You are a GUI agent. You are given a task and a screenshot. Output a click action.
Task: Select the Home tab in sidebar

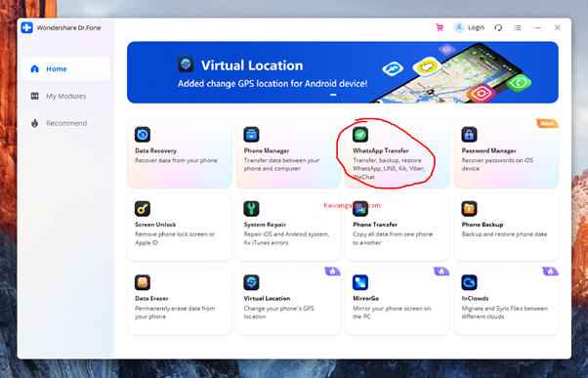(x=65, y=68)
